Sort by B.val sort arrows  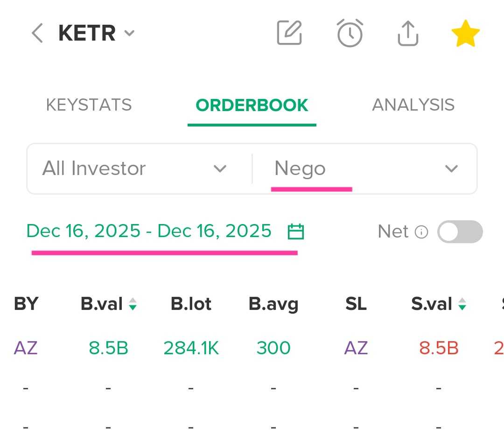(133, 304)
